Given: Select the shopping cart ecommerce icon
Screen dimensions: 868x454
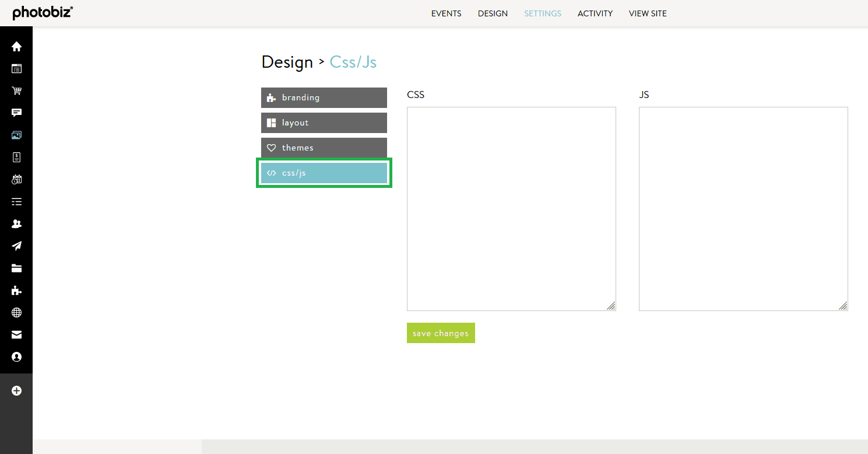Looking at the screenshot, I should pos(16,90).
